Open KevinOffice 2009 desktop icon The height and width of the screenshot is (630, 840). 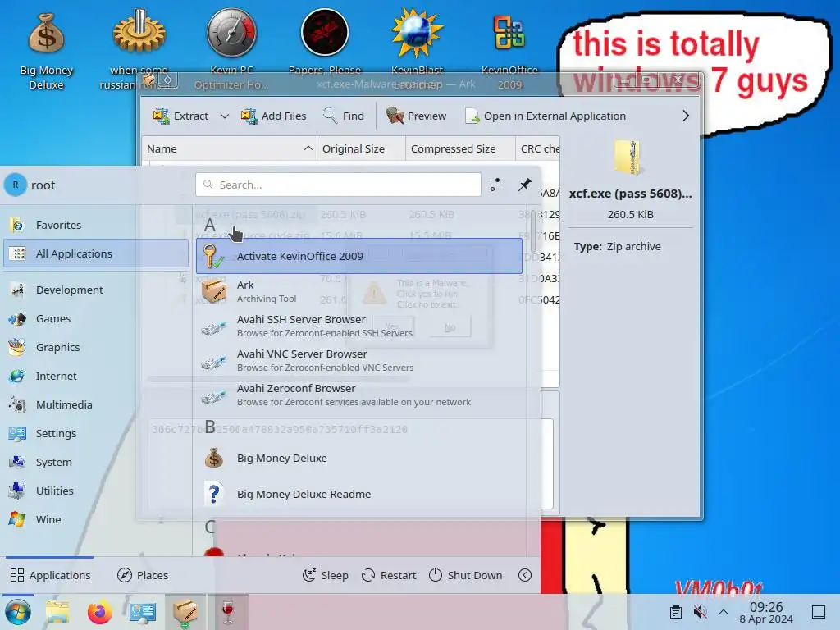pyautogui.click(x=509, y=51)
